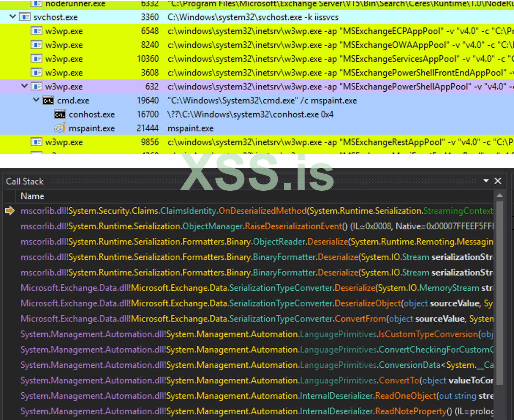This screenshot has width=514, height=420.
Task: Select the BinaryFormatter.Deserialize stack frame
Action: 190,257
